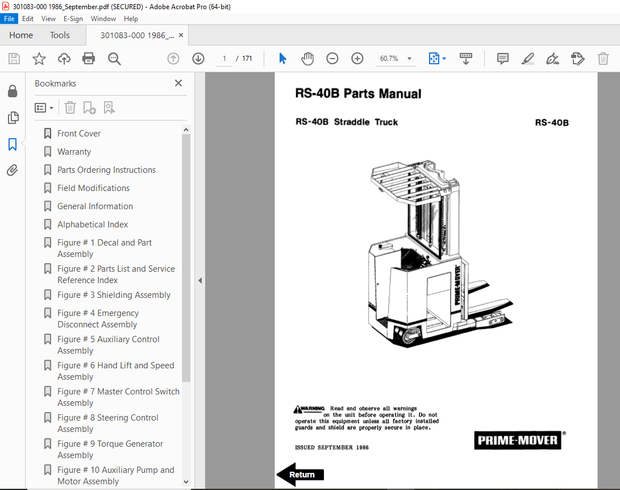
Task: Open Figure # 7 Master Control Switch Assembly
Action: pyautogui.click(x=118, y=397)
